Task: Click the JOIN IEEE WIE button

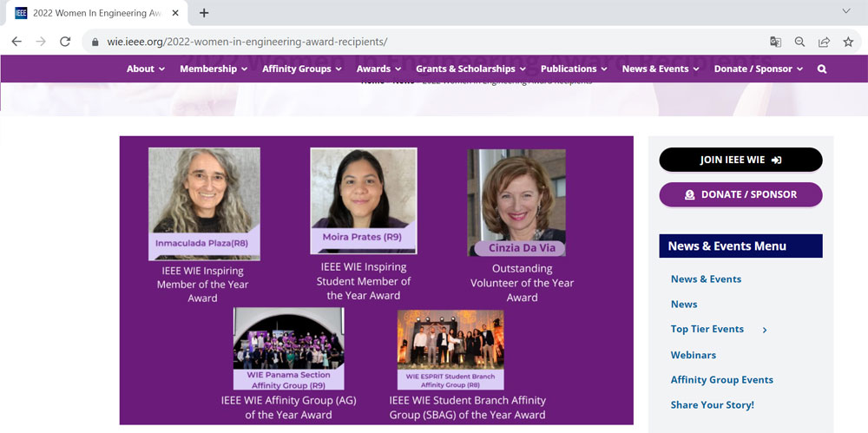Action: 740,160
